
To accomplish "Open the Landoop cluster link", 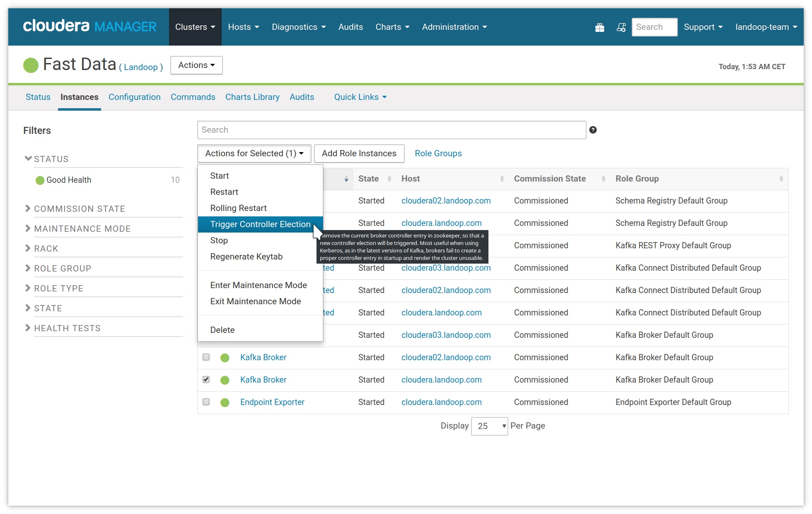I will click(x=141, y=67).
